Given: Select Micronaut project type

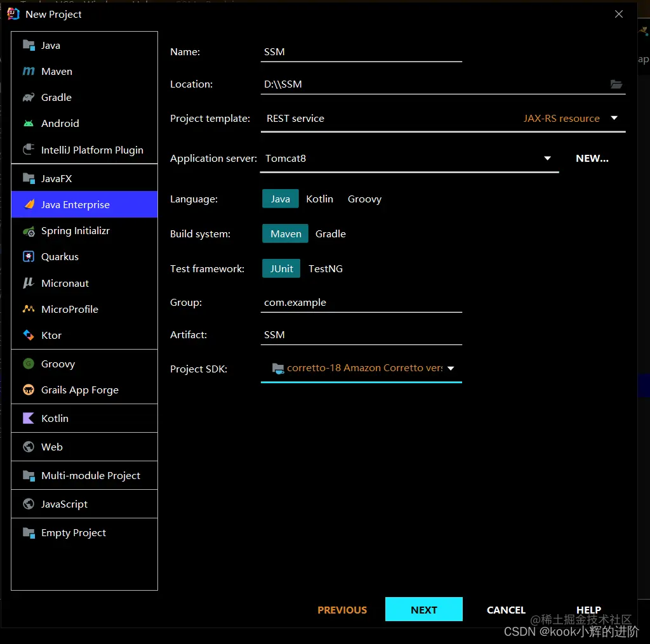Looking at the screenshot, I should (x=84, y=283).
